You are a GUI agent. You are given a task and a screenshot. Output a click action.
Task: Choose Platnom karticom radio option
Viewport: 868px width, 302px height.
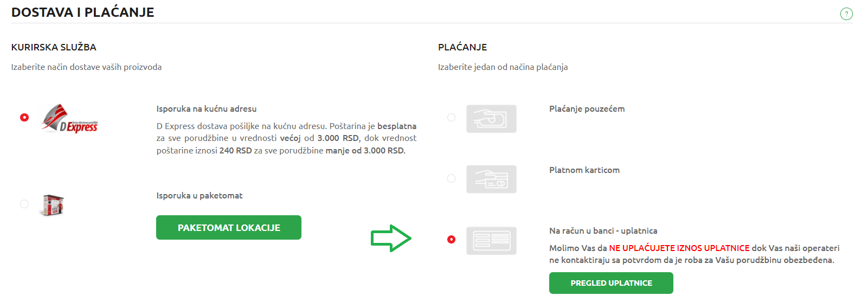click(451, 178)
